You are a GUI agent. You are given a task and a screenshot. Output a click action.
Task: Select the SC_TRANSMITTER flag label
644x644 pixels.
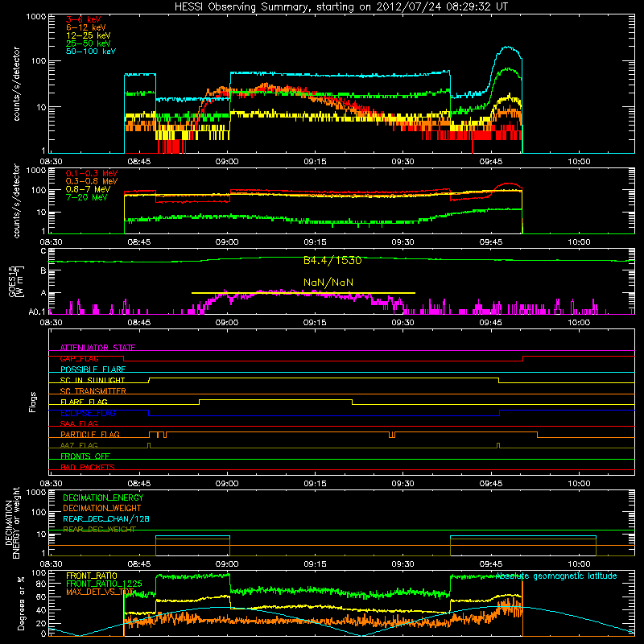(x=93, y=391)
